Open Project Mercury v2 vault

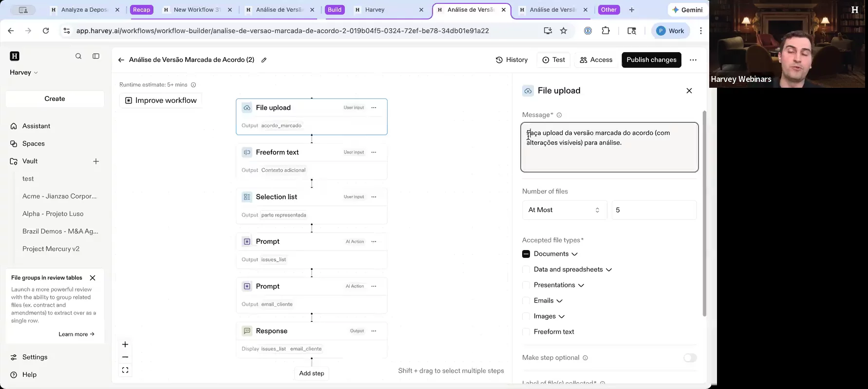(51, 249)
